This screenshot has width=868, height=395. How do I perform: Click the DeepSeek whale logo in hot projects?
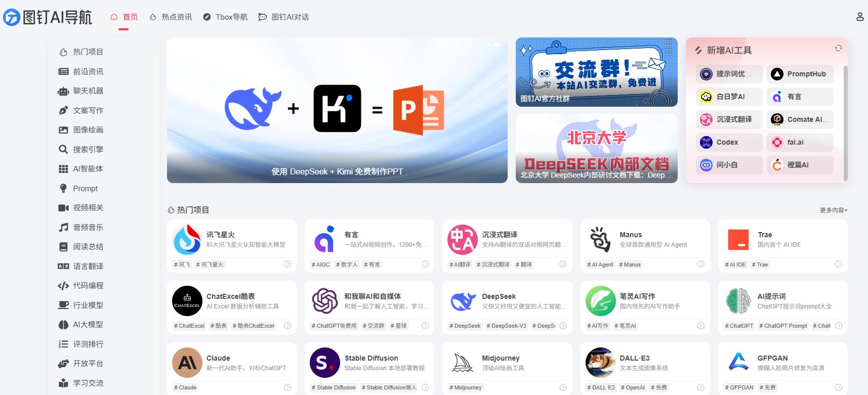pyautogui.click(x=463, y=301)
